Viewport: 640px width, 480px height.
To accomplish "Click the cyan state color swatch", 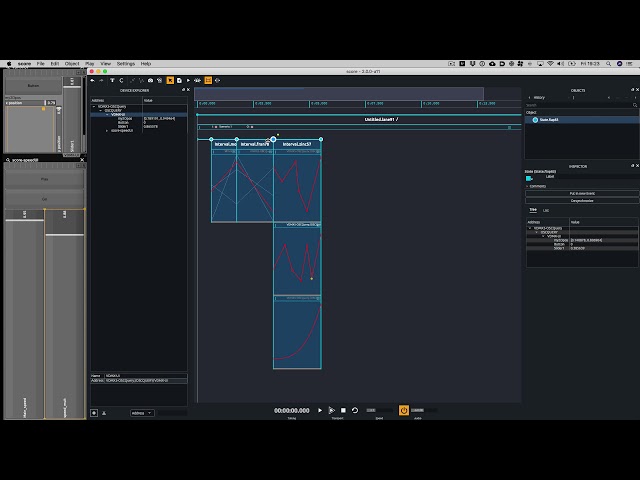I will (529, 178).
